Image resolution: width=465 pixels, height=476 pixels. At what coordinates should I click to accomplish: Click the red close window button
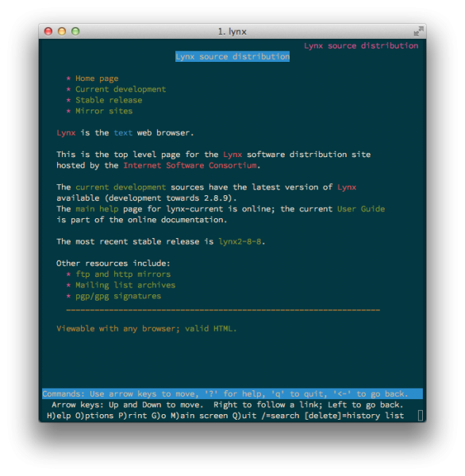point(48,31)
